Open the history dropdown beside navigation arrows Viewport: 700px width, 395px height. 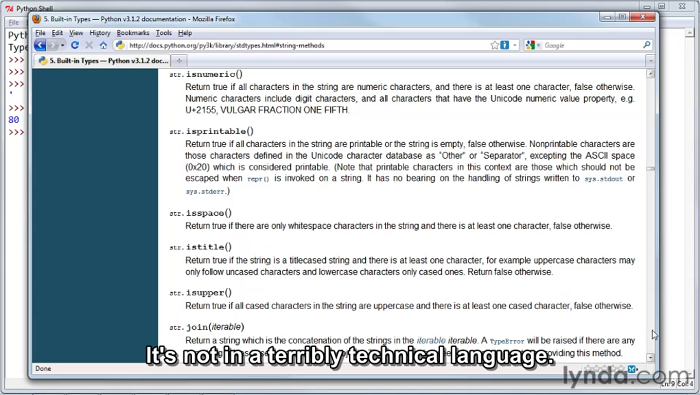pos(62,45)
